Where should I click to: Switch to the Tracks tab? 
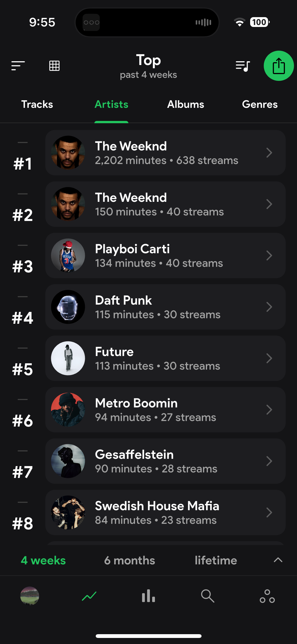click(37, 104)
